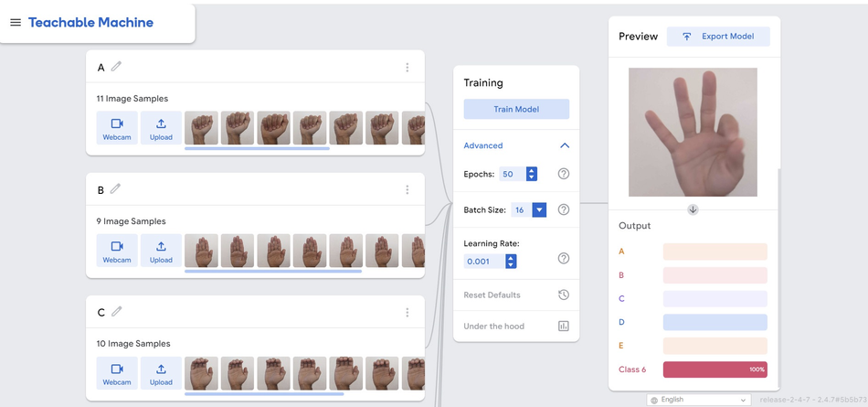Open the English language selector

pyautogui.click(x=699, y=400)
